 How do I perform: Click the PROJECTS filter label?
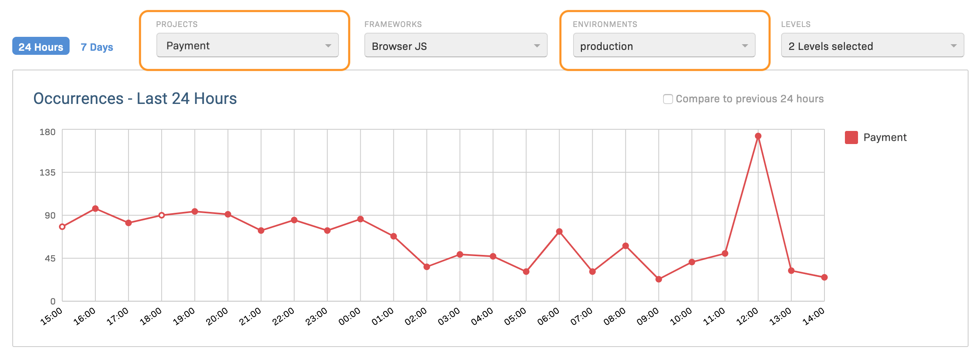tap(177, 24)
